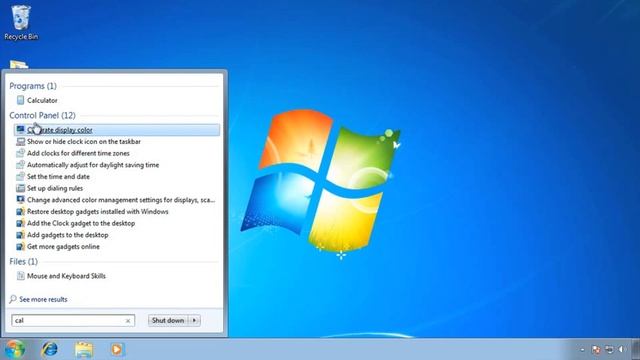Click icon beside Get more gadgets online
Screen dimensions: 640x360
pyautogui.click(x=20, y=247)
